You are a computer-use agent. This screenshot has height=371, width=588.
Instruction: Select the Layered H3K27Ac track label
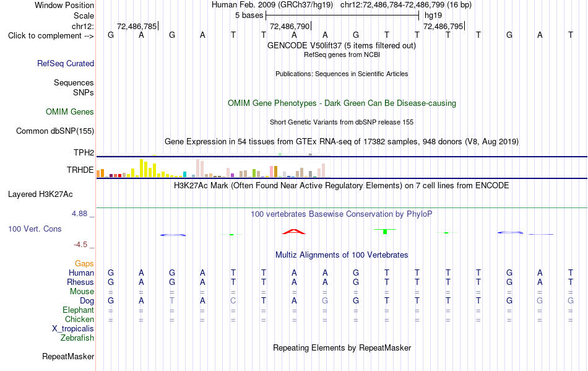[40, 194]
